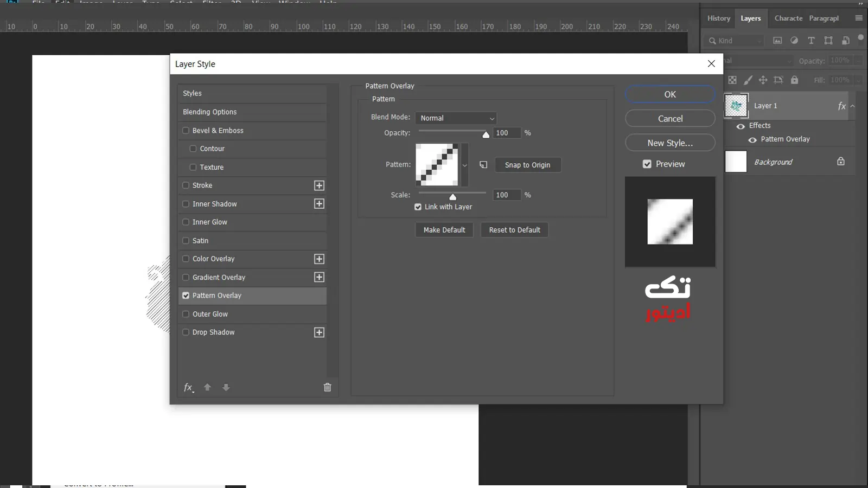Viewport: 868px width, 488px height.
Task: Click Make Default button
Action: (444, 230)
